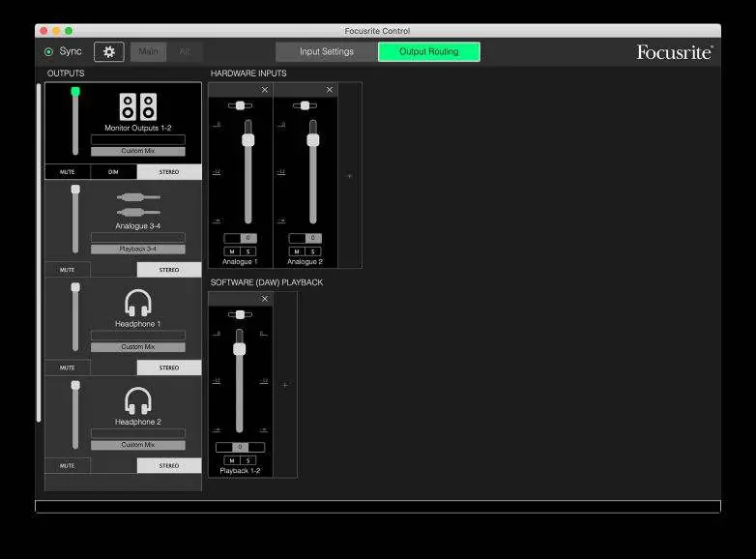Click the Headphone 1 output level slider
Viewport: 756px width, 559px height.
coord(75,317)
